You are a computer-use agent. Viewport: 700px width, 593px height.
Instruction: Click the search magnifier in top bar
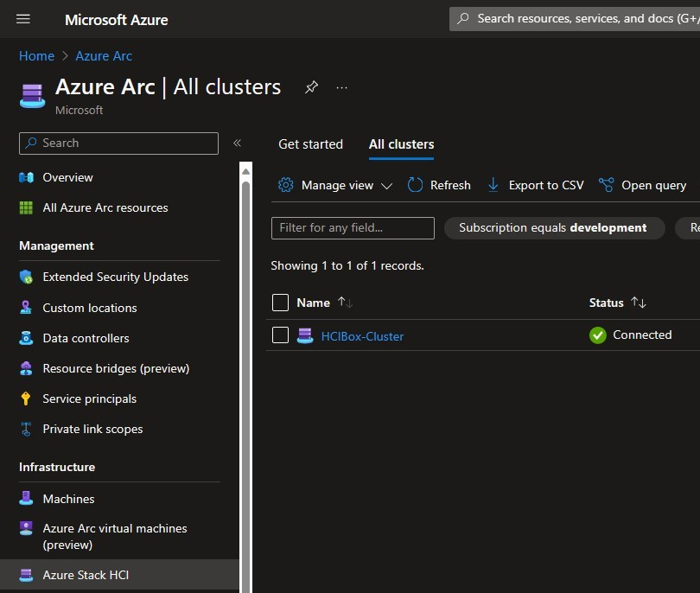(463, 18)
